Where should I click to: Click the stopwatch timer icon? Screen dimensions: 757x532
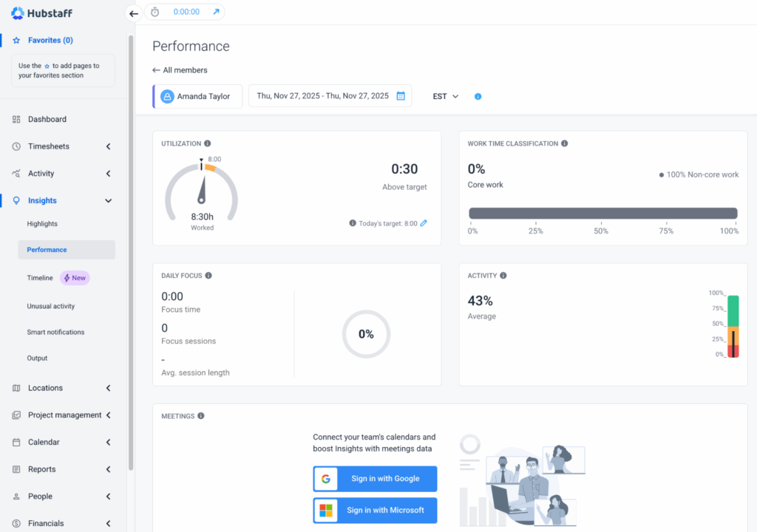point(155,12)
